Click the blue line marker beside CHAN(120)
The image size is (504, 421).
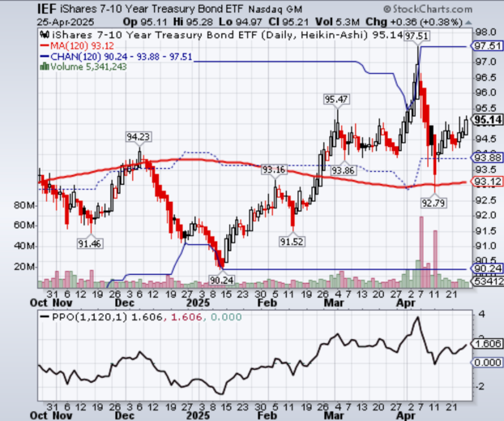tap(41, 58)
